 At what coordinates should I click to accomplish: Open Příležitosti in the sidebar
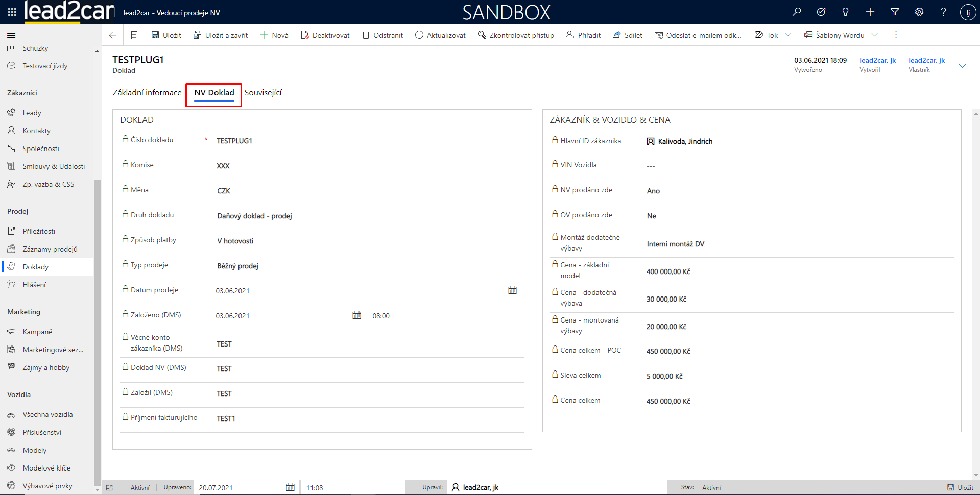39,231
